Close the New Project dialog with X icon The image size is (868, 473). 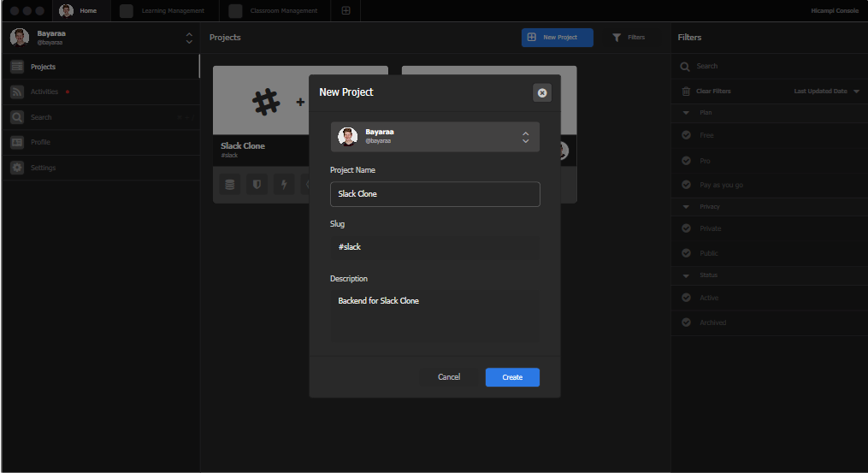[x=541, y=92]
